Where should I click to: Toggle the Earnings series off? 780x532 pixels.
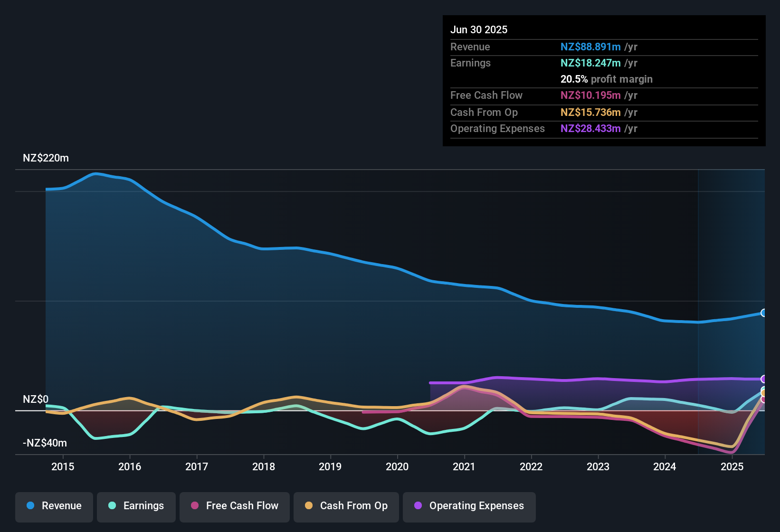click(x=136, y=506)
